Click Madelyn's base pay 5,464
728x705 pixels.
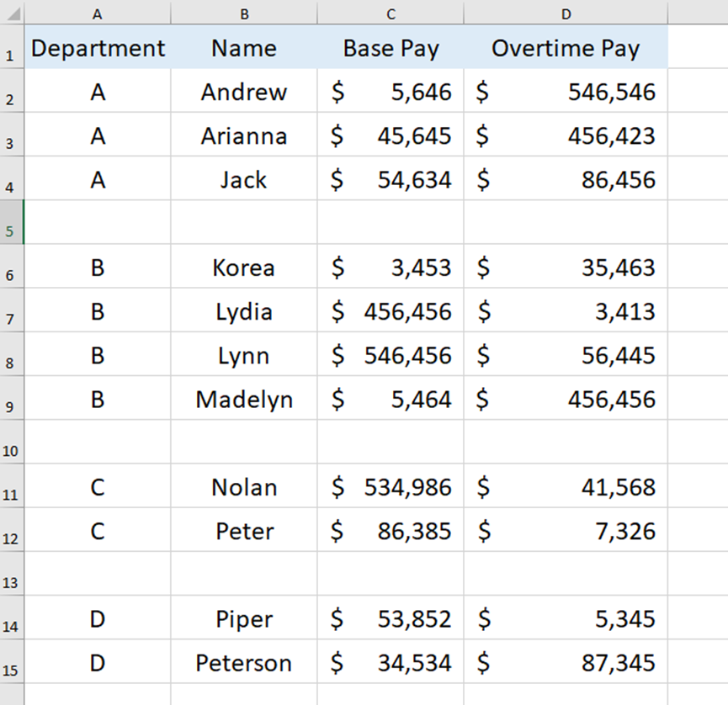point(391,398)
